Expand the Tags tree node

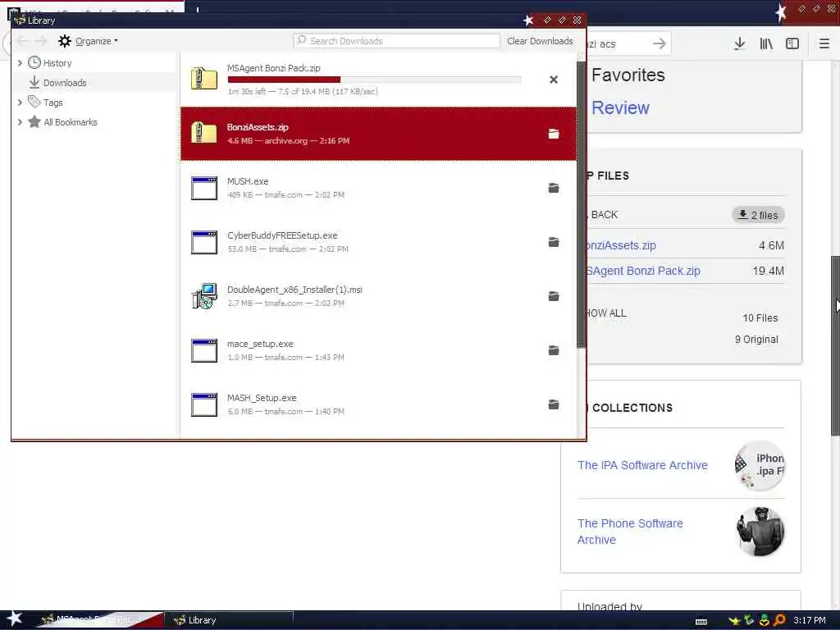[20, 102]
